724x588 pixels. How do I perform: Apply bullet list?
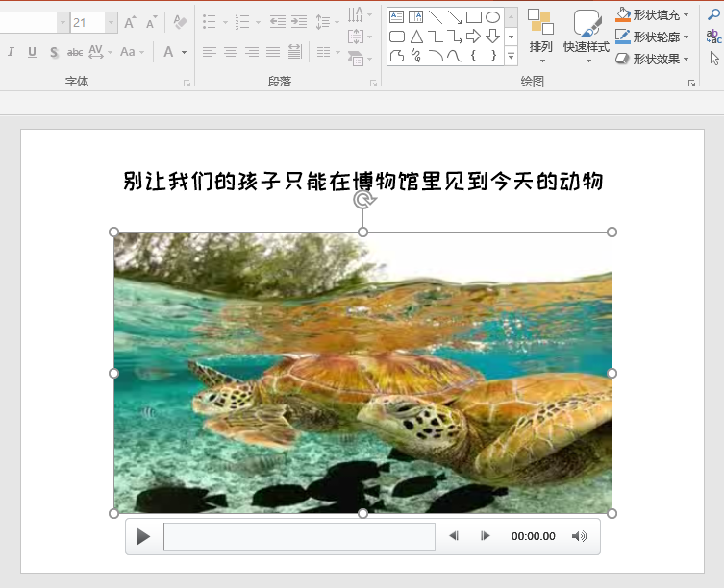click(210, 22)
